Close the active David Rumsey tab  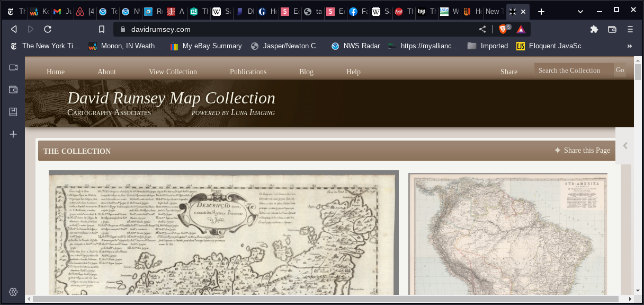(523, 11)
